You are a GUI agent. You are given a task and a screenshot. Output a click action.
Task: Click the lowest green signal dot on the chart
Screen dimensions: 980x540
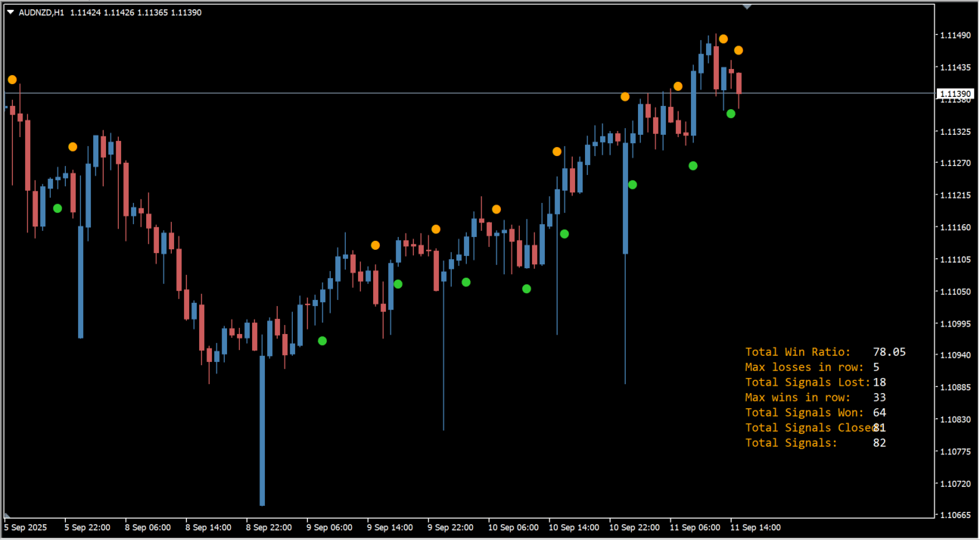[x=322, y=341]
